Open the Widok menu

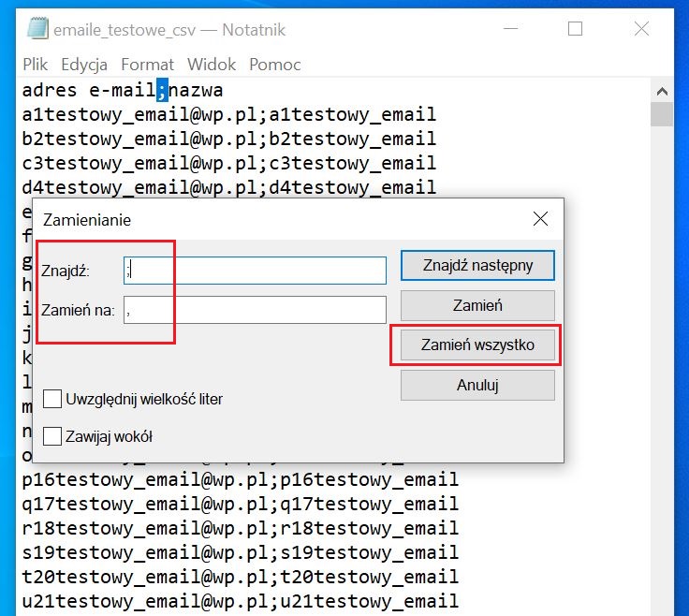tap(212, 65)
